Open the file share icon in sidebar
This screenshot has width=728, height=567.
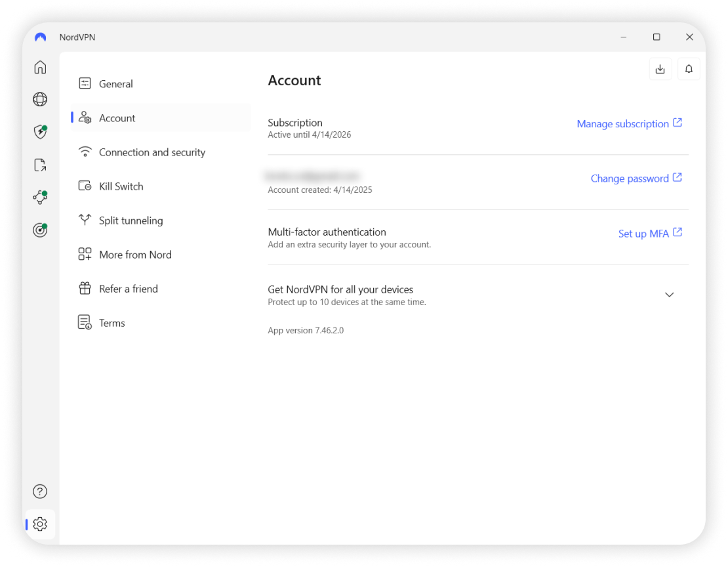(x=40, y=165)
